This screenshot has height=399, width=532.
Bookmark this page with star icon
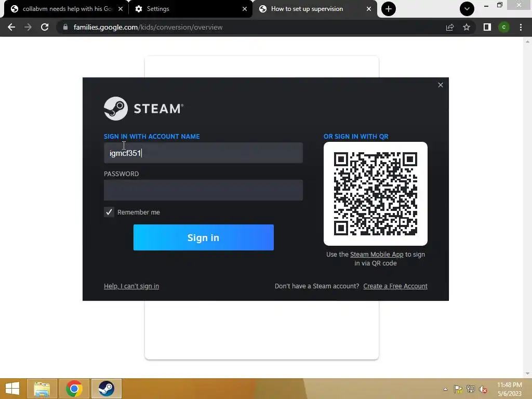click(467, 27)
